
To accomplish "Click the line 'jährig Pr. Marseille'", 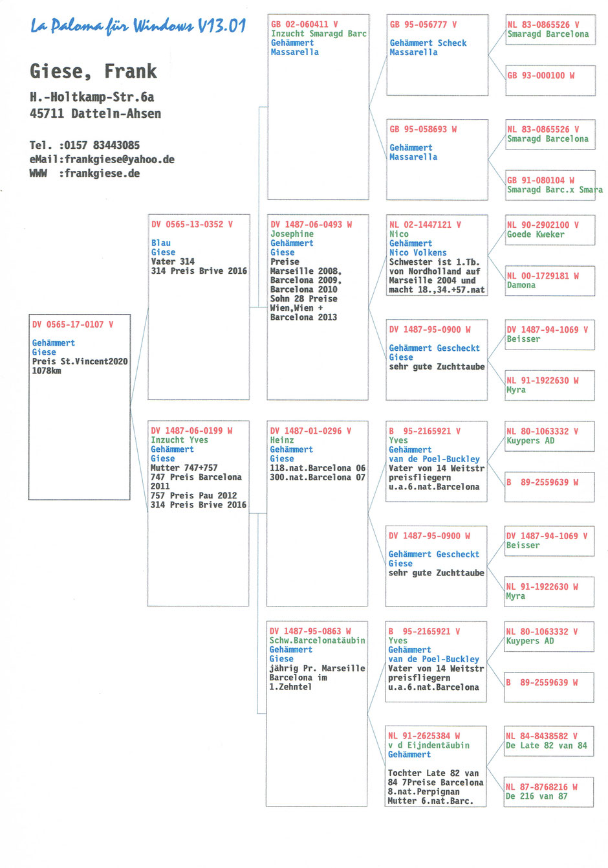I will point(318,668).
